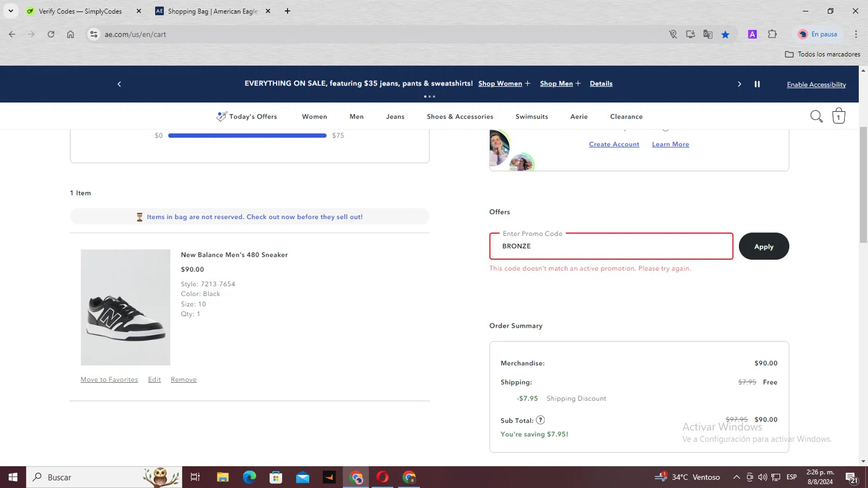Click the search magnifier icon
This screenshot has width=868, height=488.
click(816, 116)
